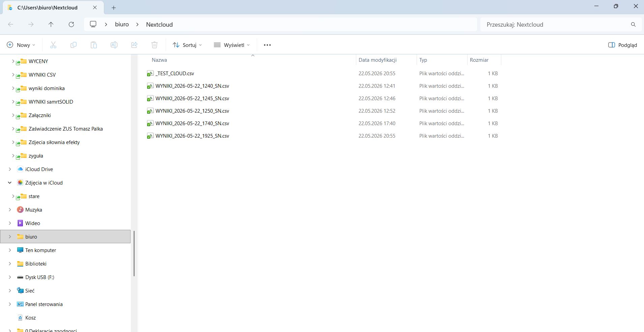The width and height of the screenshot is (644, 332).
Task: Click the navigation pane vertical scrollbar
Action: (x=134, y=253)
